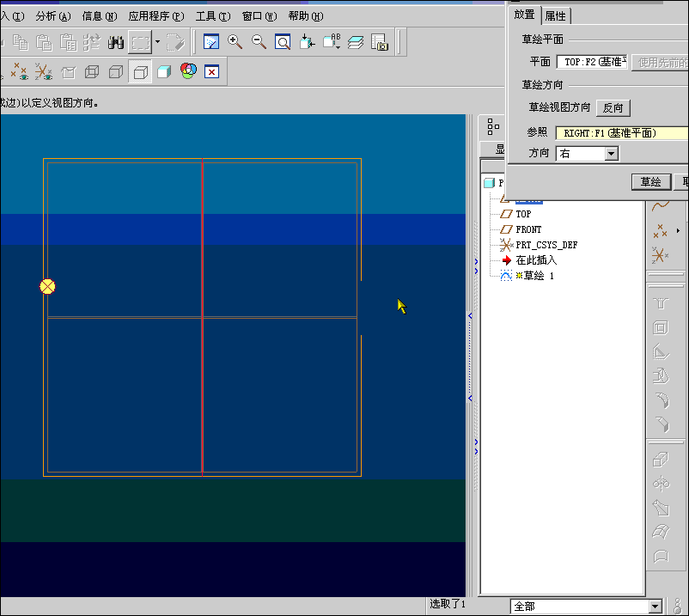Click the Variable Section Sweep icon
The width and height of the screenshot is (689, 616).
661,508
